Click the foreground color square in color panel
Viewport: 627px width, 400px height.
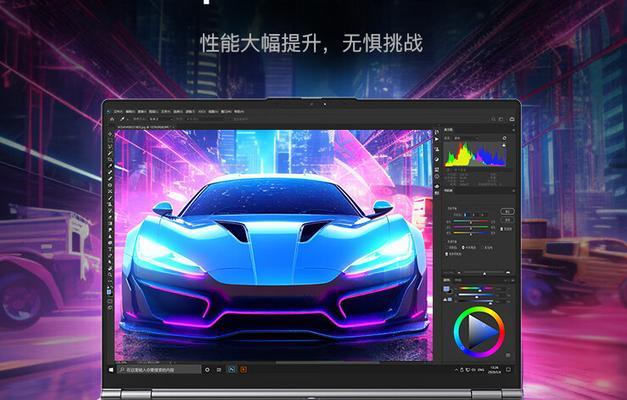click(x=446, y=289)
